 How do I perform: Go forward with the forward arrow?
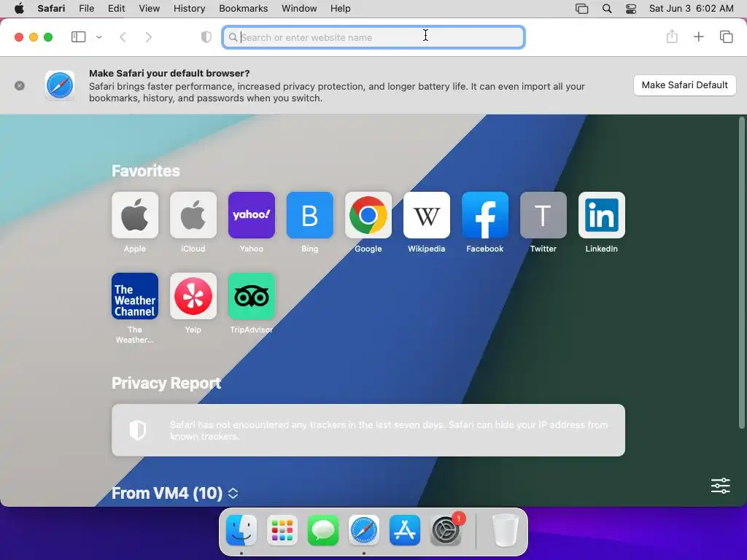[149, 36]
